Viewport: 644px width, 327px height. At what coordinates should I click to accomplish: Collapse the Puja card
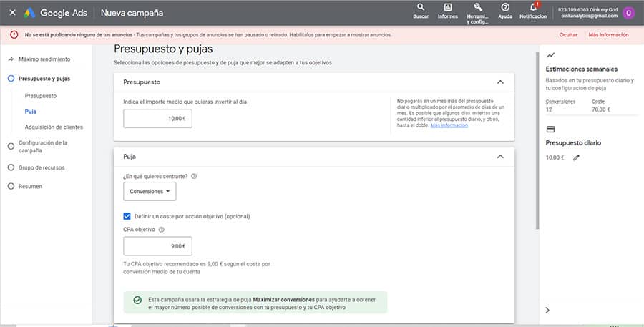pyautogui.click(x=500, y=157)
